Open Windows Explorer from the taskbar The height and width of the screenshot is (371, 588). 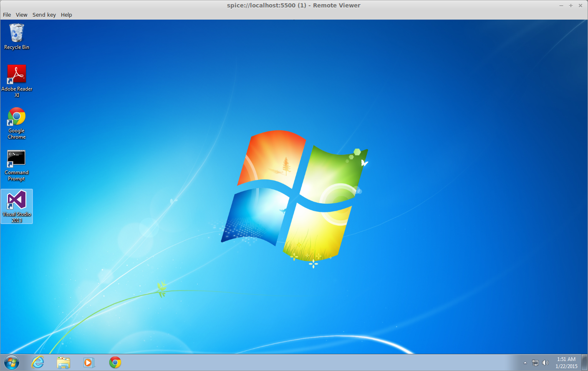point(63,362)
